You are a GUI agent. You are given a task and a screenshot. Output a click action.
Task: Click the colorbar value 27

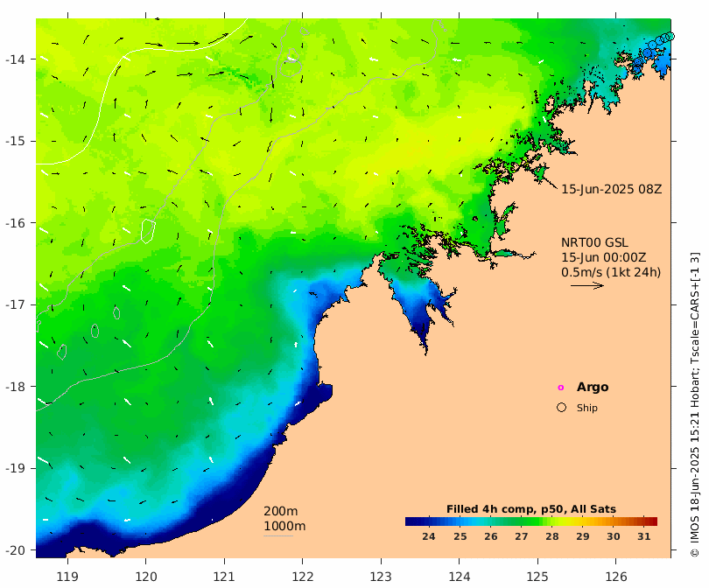(x=522, y=536)
